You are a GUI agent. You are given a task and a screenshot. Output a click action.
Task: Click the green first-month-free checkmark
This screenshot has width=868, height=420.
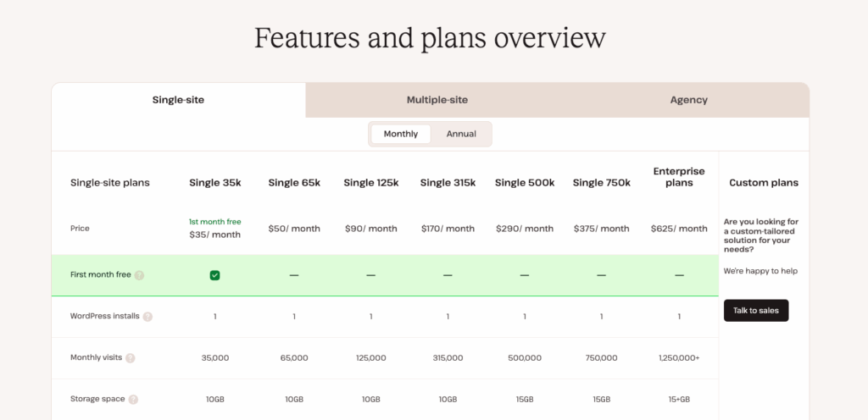tap(214, 275)
